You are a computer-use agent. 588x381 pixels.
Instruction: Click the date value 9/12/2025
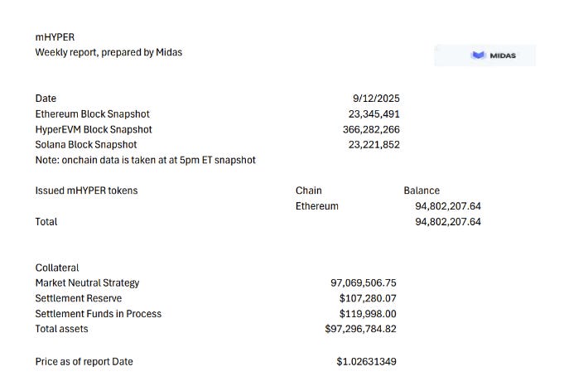coord(376,99)
